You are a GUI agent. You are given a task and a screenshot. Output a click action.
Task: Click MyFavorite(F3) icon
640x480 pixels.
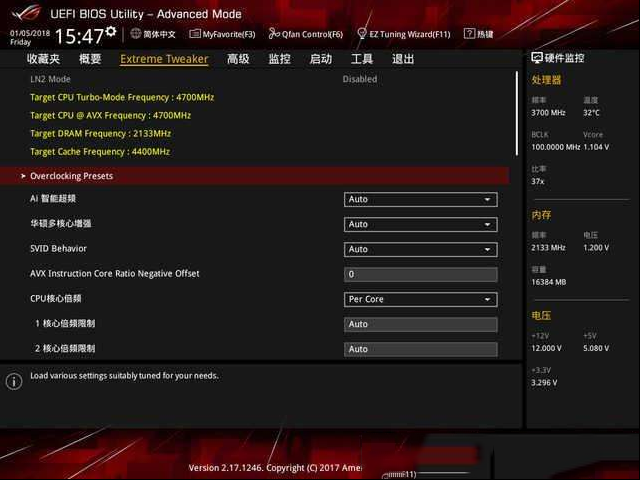tap(195, 33)
